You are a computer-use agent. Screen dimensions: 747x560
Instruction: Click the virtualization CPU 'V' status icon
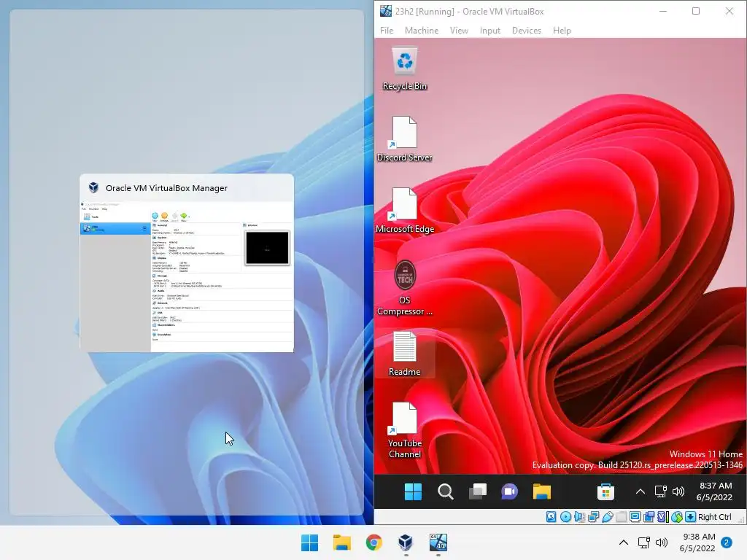tap(662, 517)
